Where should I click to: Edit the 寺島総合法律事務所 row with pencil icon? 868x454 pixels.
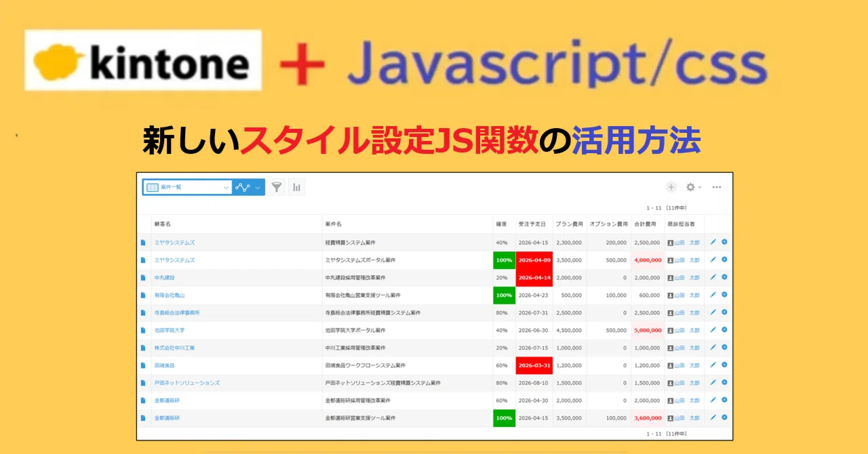pos(713,312)
